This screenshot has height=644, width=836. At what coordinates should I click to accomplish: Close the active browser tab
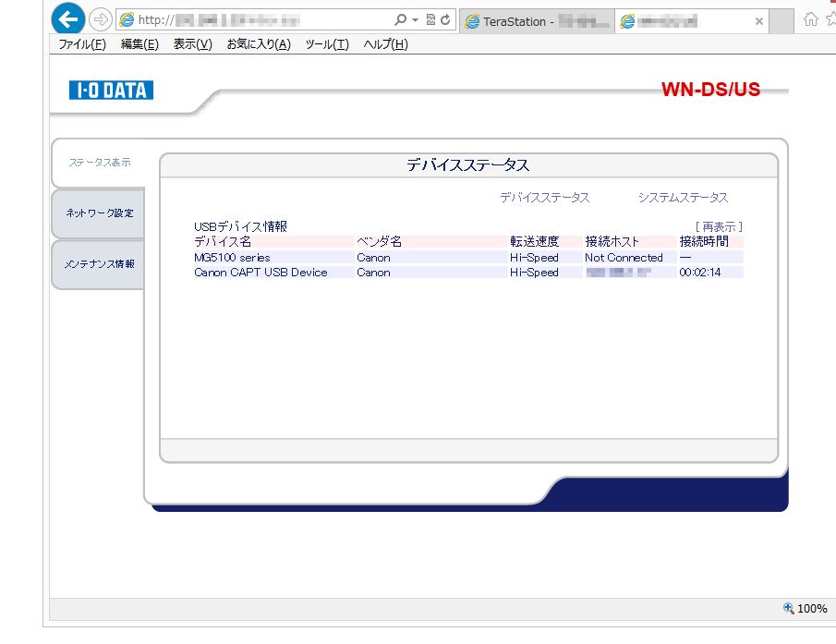pos(759,21)
